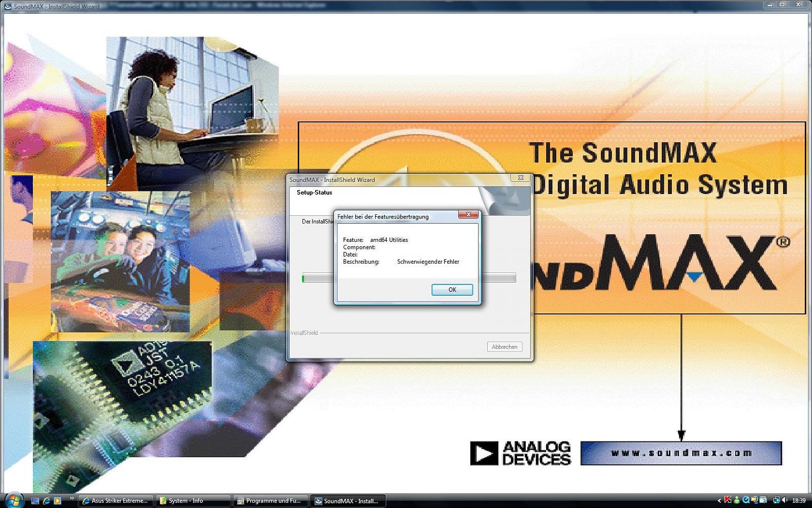This screenshot has height=508, width=812.
Task: Click the 'Digital Audio System' splash text
Action: point(661,184)
